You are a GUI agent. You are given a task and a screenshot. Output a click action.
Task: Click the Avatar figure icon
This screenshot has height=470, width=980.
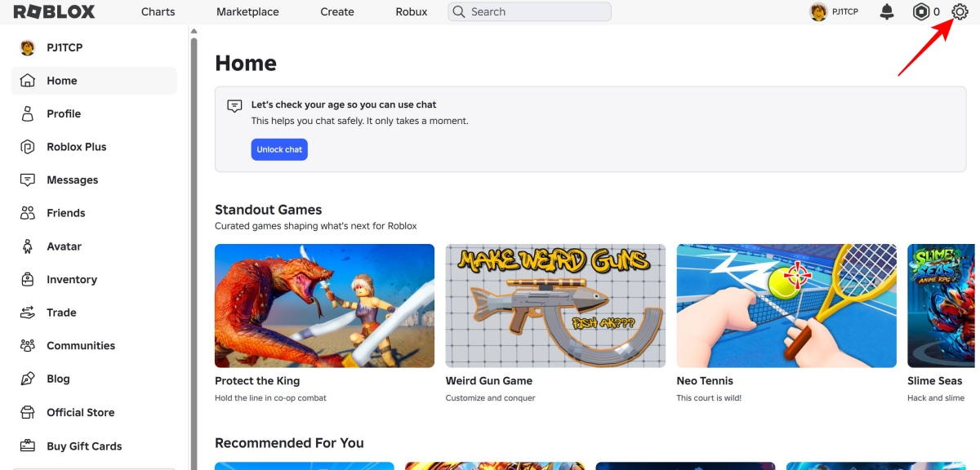tap(28, 246)
